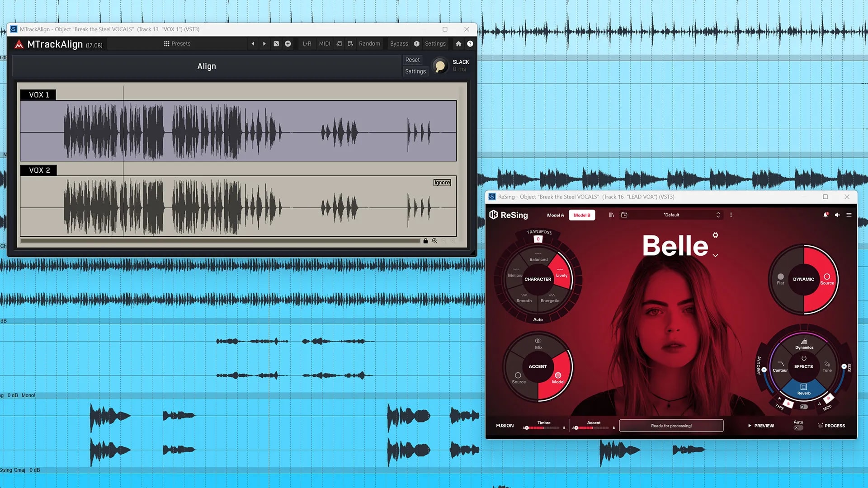Click the lock icon under the waveform
The width and height of the screenshot is (868, 488).
click(425, 241)
